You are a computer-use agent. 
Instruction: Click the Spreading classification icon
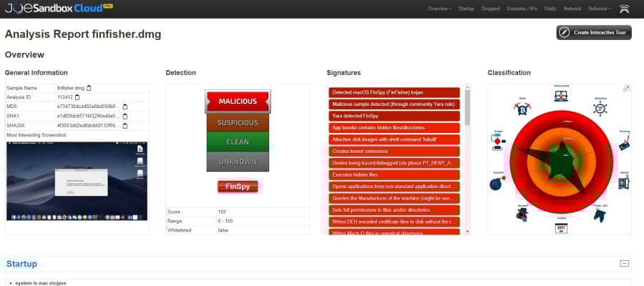(599, 107)
